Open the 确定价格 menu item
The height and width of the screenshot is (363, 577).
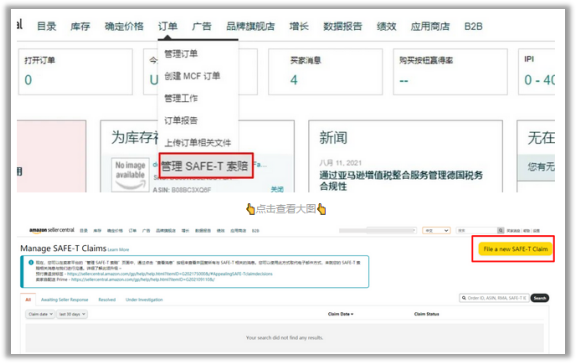pos(124,26)
